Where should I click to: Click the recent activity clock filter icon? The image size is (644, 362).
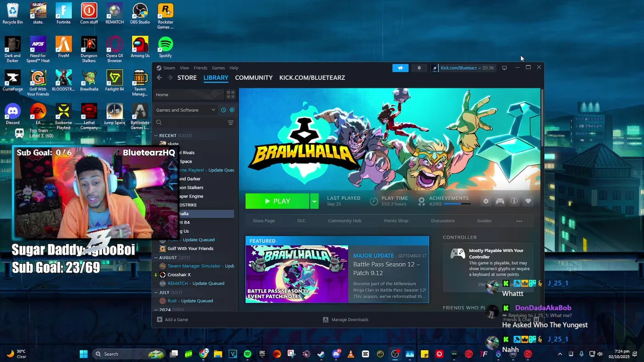(223, 110)
